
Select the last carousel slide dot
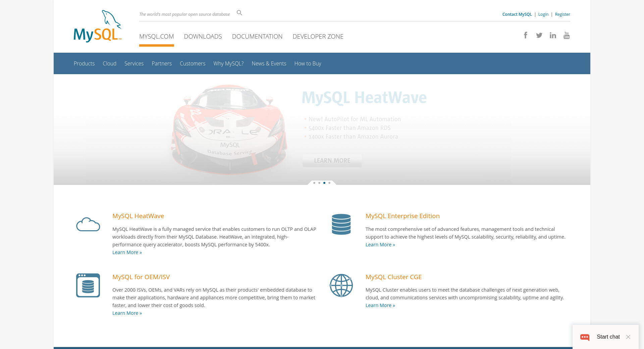(x=329, y=183)
